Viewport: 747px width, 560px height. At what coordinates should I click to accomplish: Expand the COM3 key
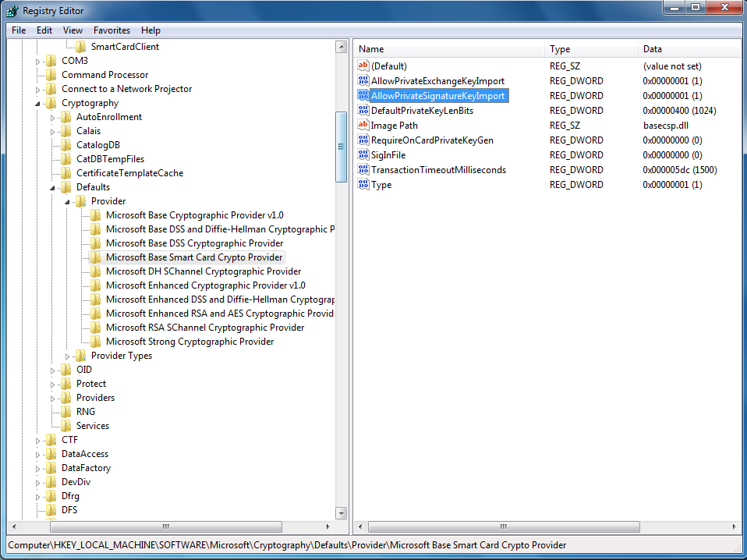37,62
